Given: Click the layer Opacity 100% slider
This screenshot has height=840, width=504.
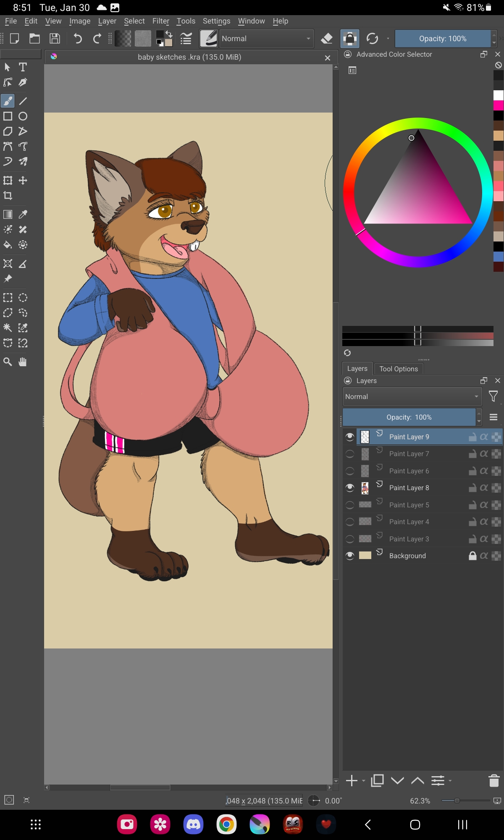Looking at the screenshot, I should click(x=409, y=417).
